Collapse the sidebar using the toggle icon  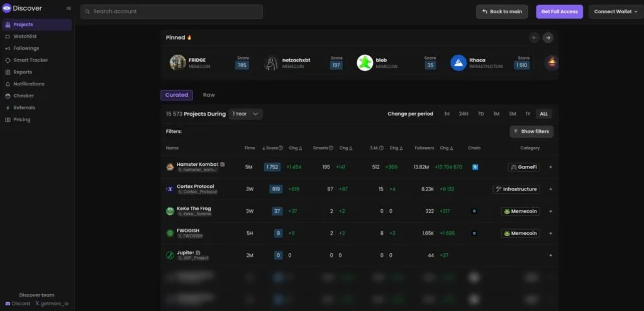tap(68, 8)
